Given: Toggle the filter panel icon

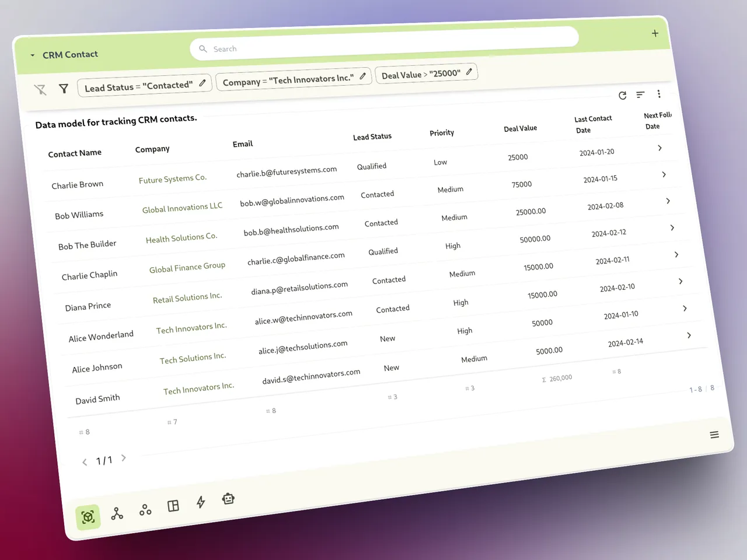Looking at the screenshot, I should click(x=64, y=89).
